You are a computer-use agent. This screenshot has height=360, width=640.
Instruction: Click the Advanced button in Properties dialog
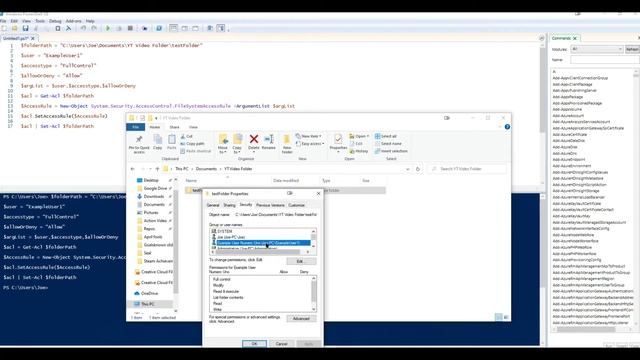point(301,319)
